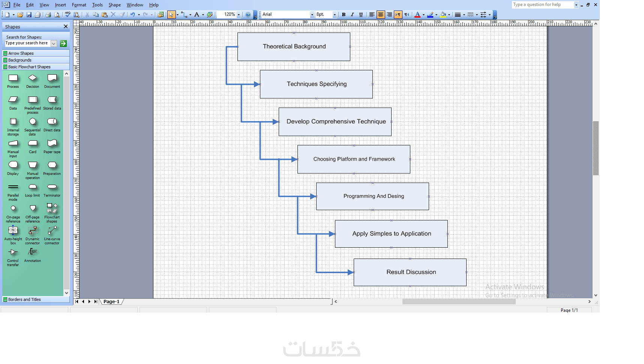Image resolution: width=644 pixels, height=364 pixels.
Task: Expand the line color dropdown arrow
Action: [436, 15]
